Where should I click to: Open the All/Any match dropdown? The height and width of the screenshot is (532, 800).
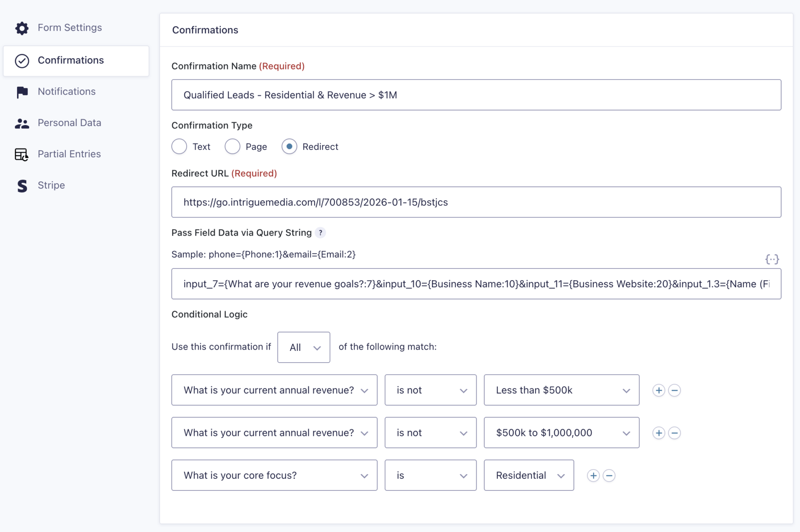tap(303, 347)
